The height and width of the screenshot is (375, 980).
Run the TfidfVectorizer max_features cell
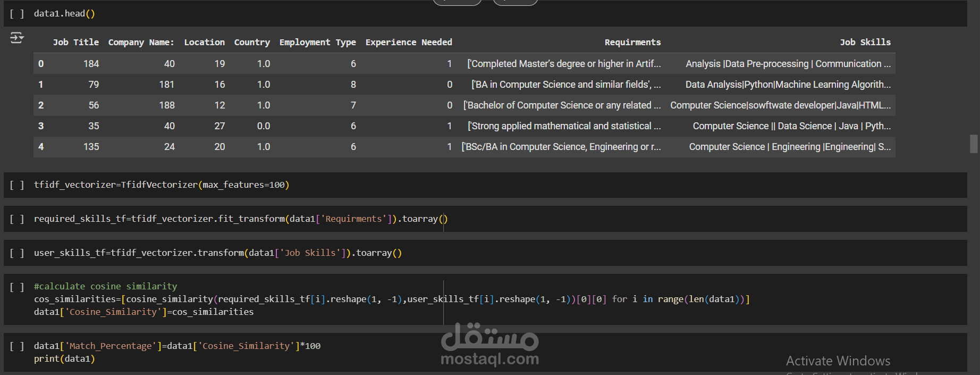click(x=17, y=185)
